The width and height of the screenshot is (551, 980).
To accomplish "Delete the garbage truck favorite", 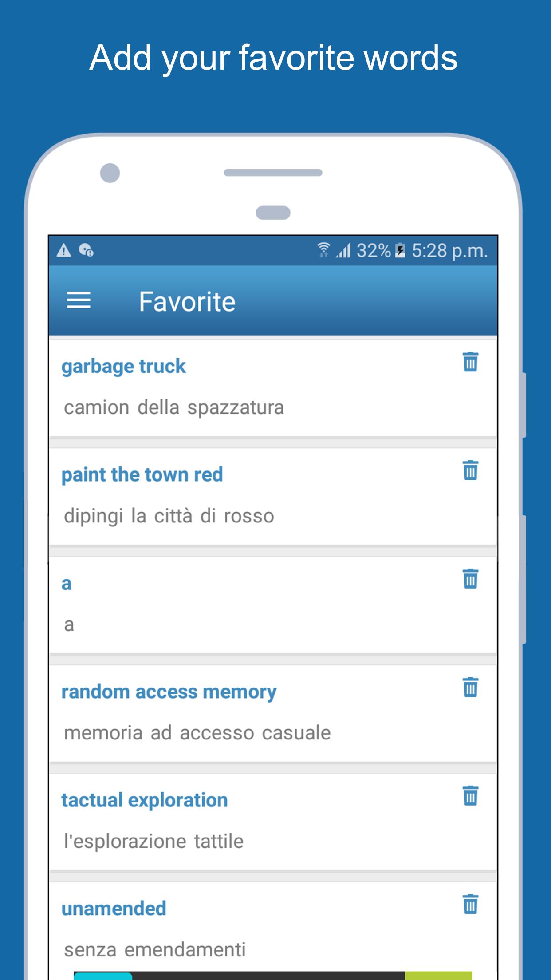I will pyautogui.click(x=470, y=362).
